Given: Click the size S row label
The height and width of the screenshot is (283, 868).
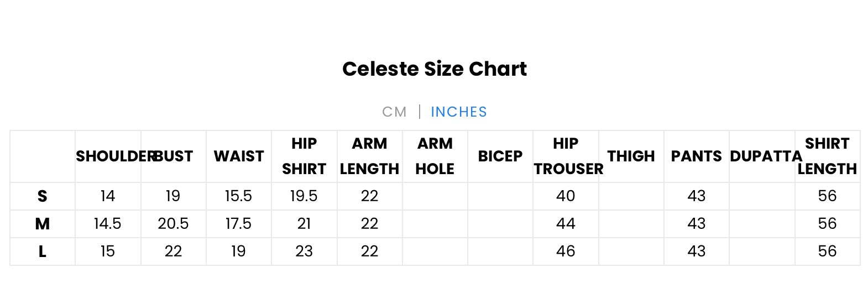Looking at the screenshot, I should coord(43,196).
